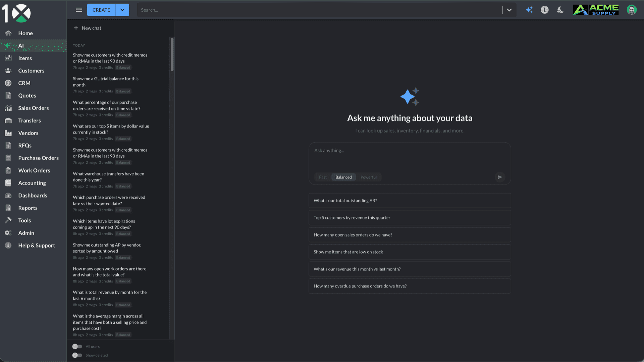Screen dimensions: 644x362
Task: Click the blue CREATE button
Action: [x=101, y=10]
